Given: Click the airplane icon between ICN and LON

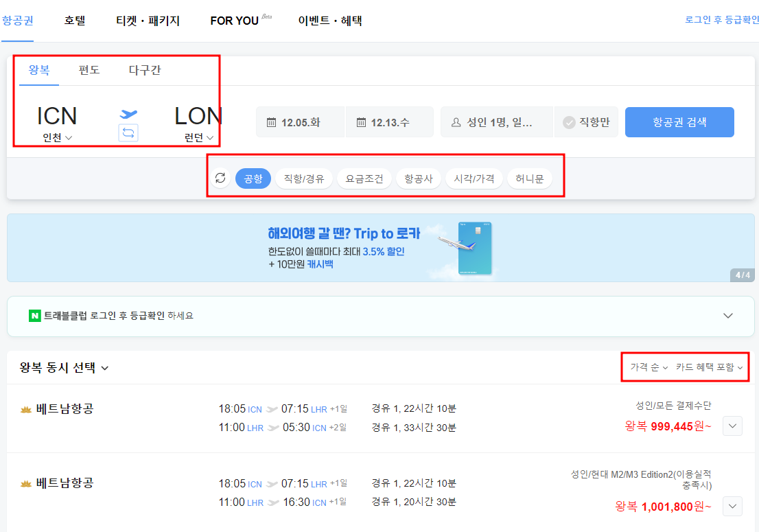Looking at the screenshot, I should pos(128,115).
